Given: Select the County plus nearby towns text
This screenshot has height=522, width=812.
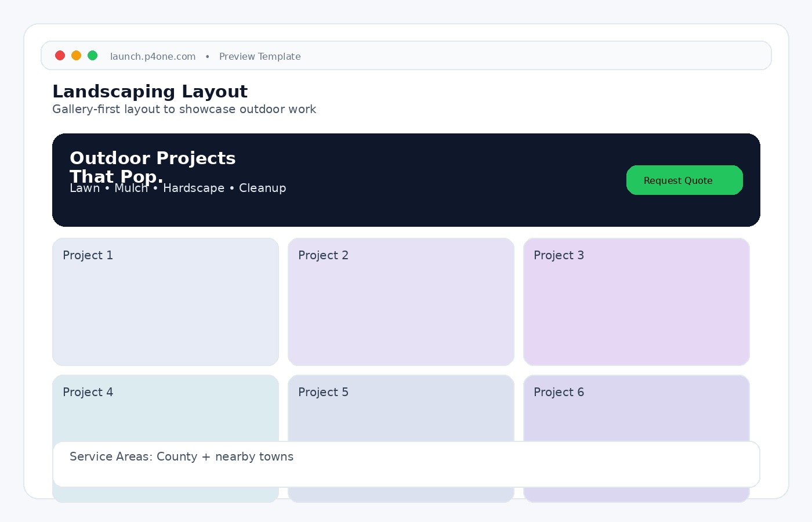Looking at the screenshot, I should point(182,456).
